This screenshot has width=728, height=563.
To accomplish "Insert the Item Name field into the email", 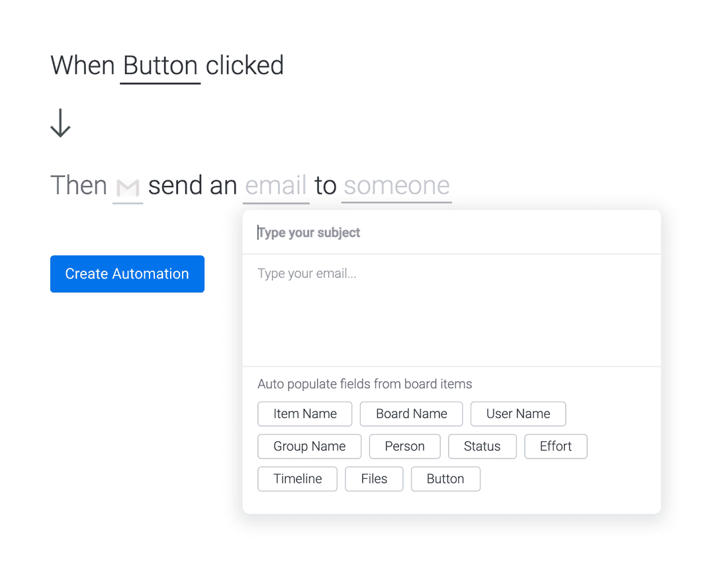I will 304,413.
